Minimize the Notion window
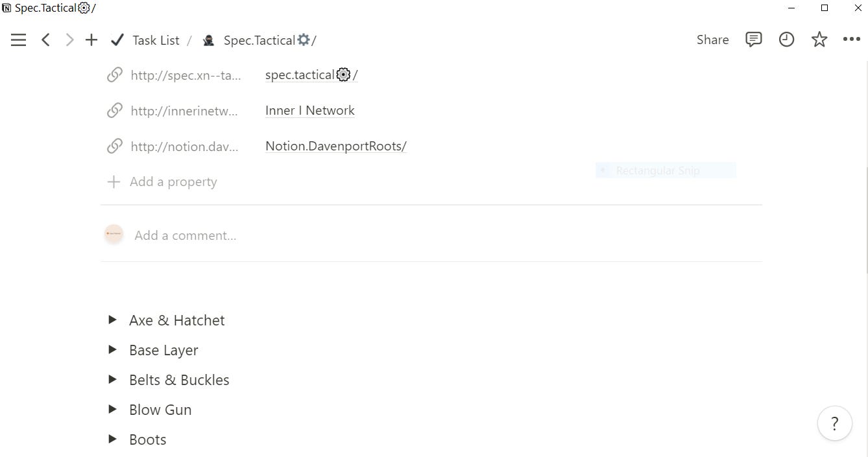 point(791,8)
